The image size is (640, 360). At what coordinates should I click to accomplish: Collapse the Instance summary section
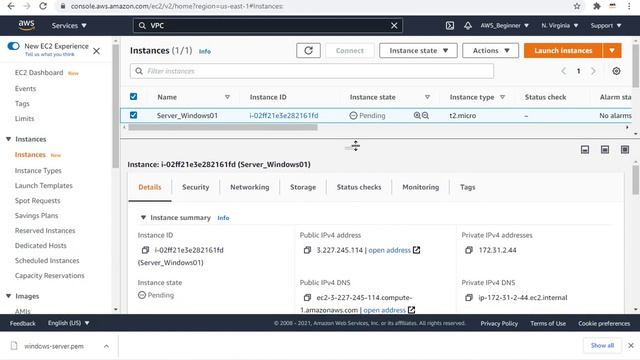[143, 218]
